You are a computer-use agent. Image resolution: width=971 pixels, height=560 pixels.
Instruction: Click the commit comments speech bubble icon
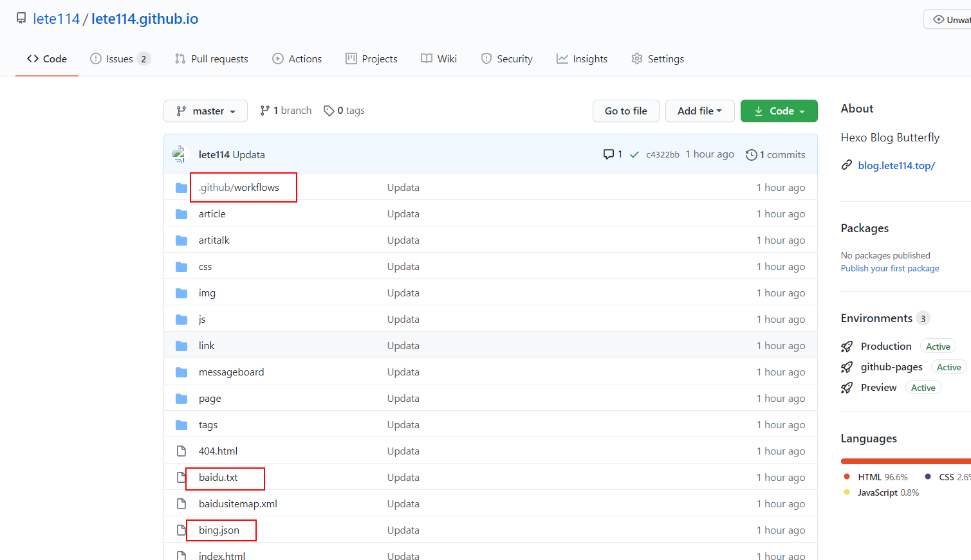pyautogui.click(x=608, y=154)
